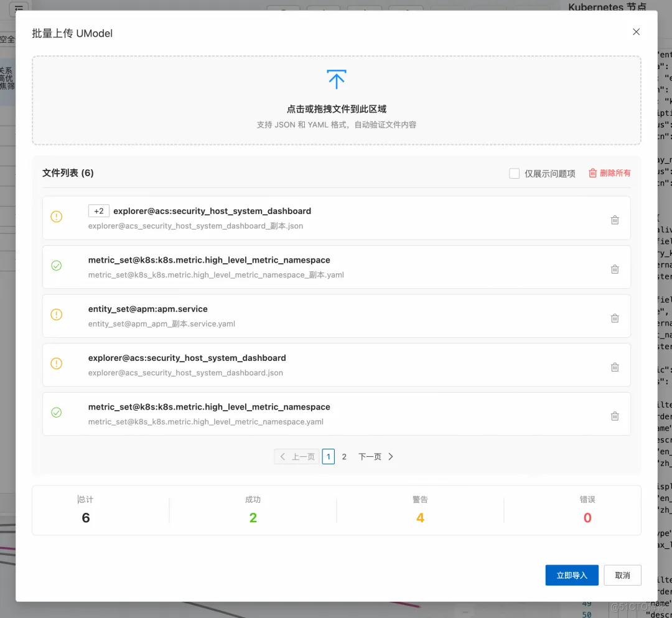Click the red trash icon next to 删除所有
This screenshot has width=672, height=618.
tap(592, 173)
